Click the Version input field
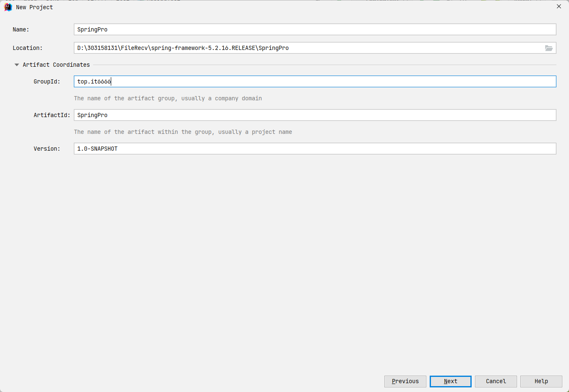 [x=315, y=149]
